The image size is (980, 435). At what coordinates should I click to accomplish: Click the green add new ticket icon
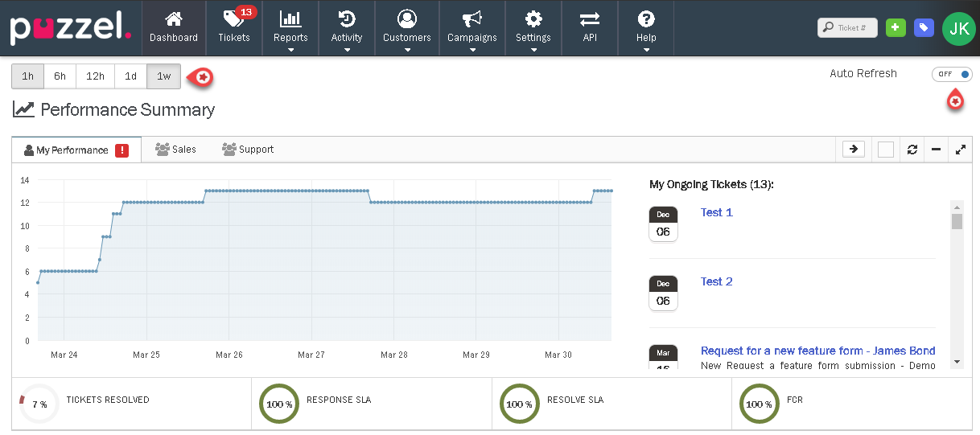(896, 28)
